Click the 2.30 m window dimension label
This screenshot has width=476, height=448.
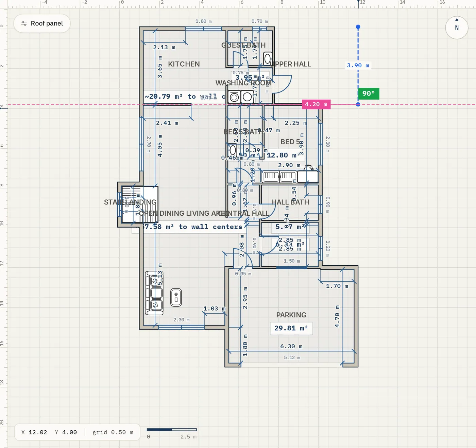[x=182, y=320]
